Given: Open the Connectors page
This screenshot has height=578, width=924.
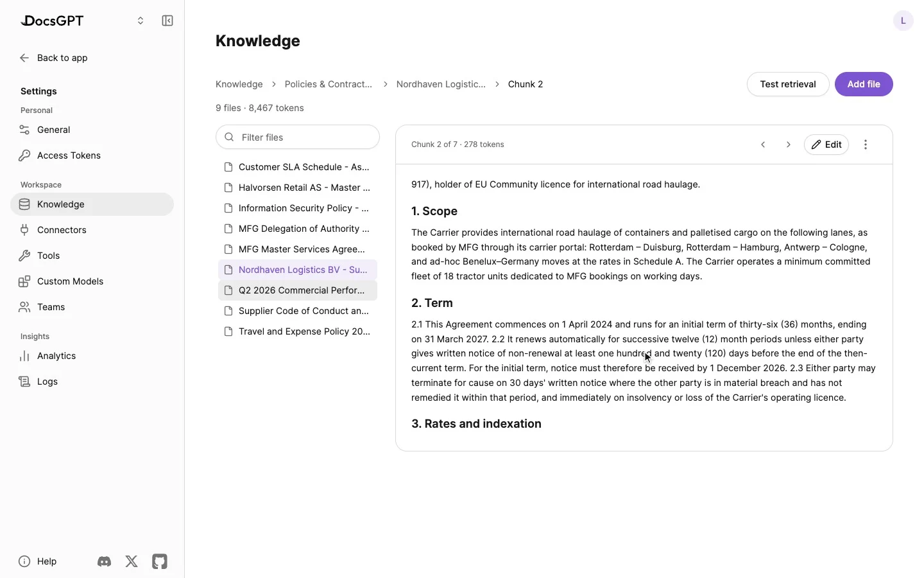Looking at the screenshot, I should (x=92, y=230).
